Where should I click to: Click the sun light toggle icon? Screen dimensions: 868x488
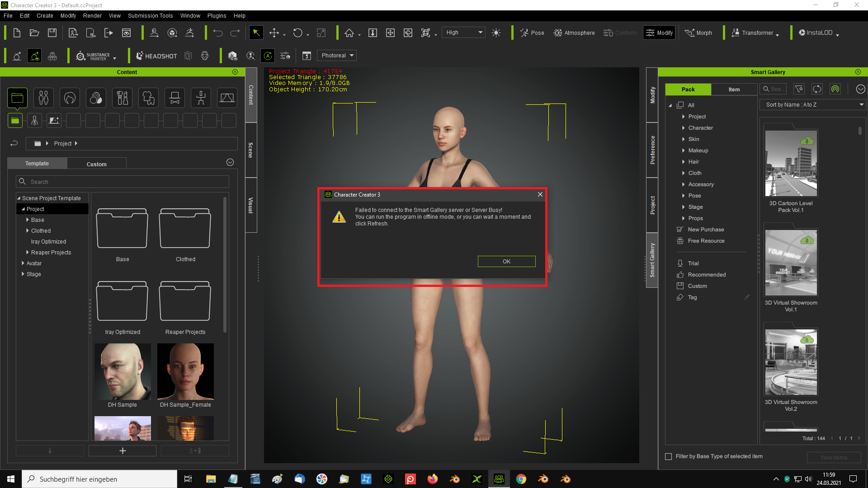click(496, 33)
